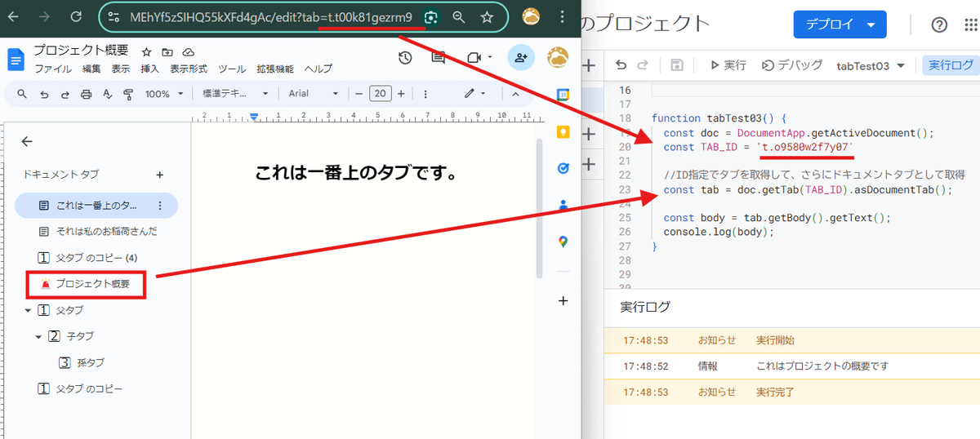Move document using folder icon
Image resolution: width=980 pixels, height=439 pixels.
(167, 51)
